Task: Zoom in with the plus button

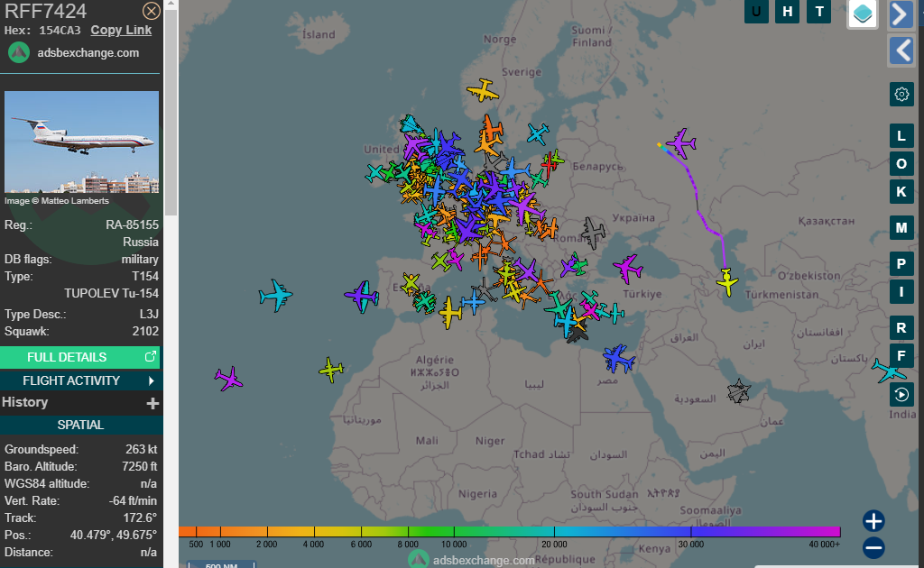Action: (x=873, y=521)
